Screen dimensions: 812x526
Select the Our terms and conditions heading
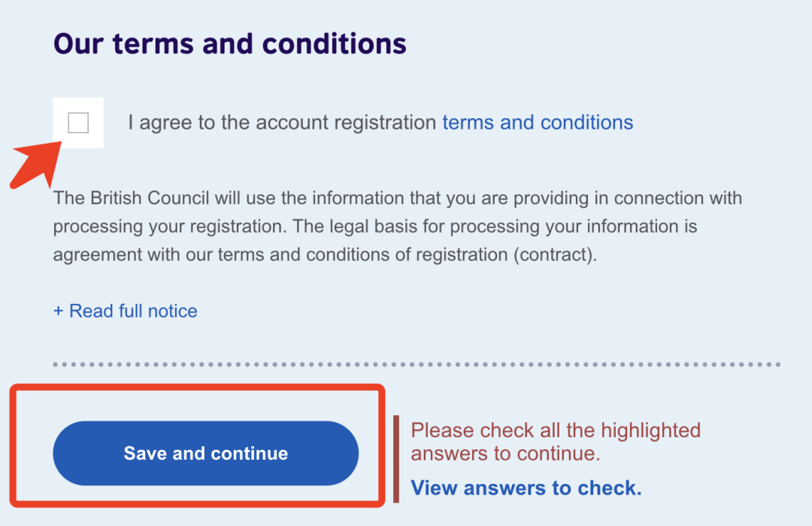click(230, 44)
